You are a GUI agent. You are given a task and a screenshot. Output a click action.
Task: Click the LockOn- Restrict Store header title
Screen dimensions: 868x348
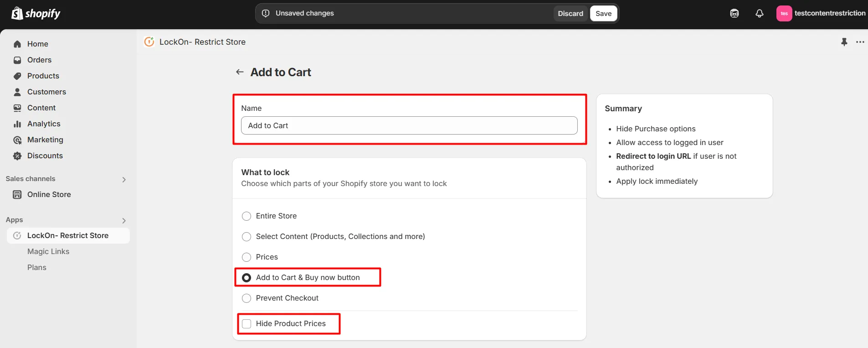tap(202, 42)
